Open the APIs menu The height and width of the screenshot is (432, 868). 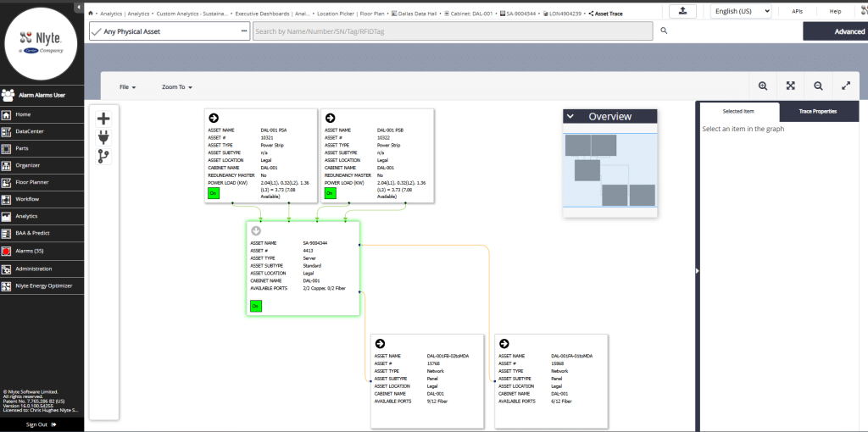pyautogui.click(x=797, y=11)
